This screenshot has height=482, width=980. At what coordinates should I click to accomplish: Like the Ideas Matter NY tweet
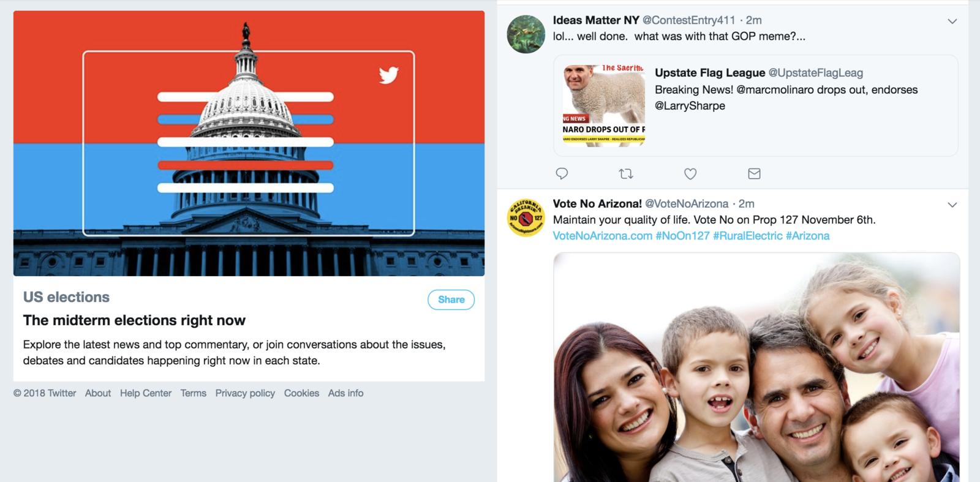coord(690,174)
